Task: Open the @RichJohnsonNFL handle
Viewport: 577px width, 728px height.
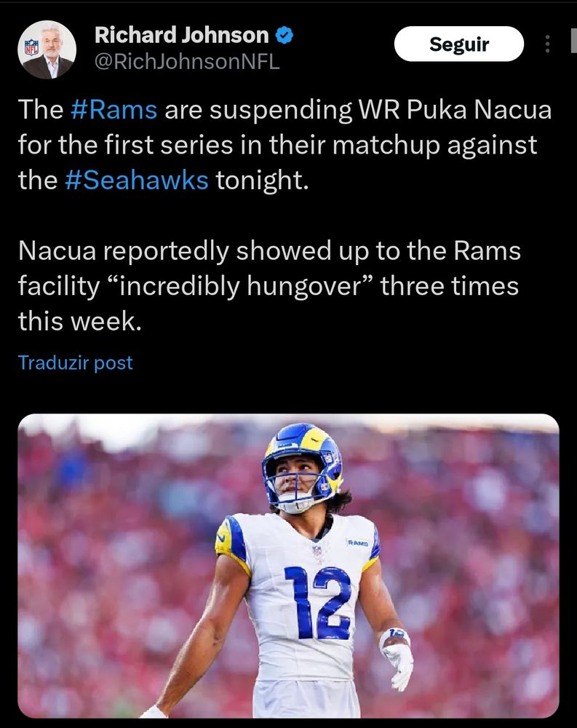Action: point(187,62)
